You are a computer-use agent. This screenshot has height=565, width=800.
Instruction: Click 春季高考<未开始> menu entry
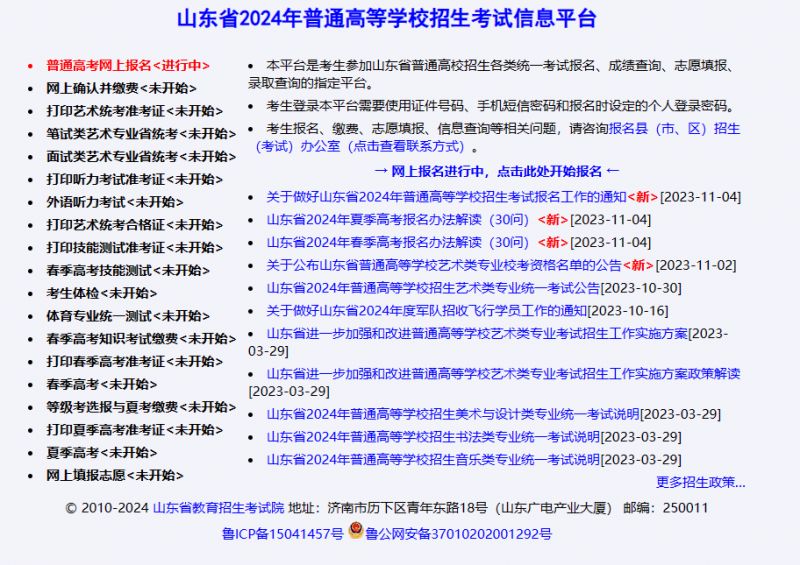coord(101,384)
